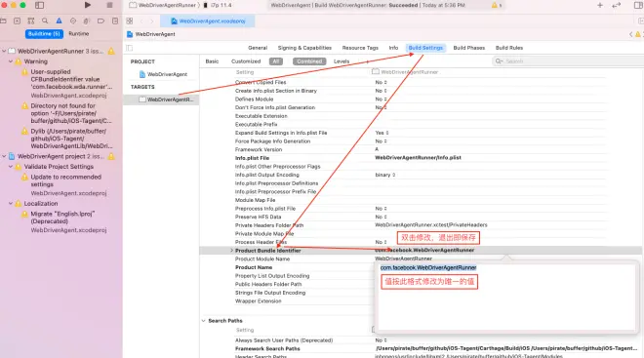The height and width of the screenshot is (358, 644).
Task: Open the Debug navigator
Action: pos(86,20)
